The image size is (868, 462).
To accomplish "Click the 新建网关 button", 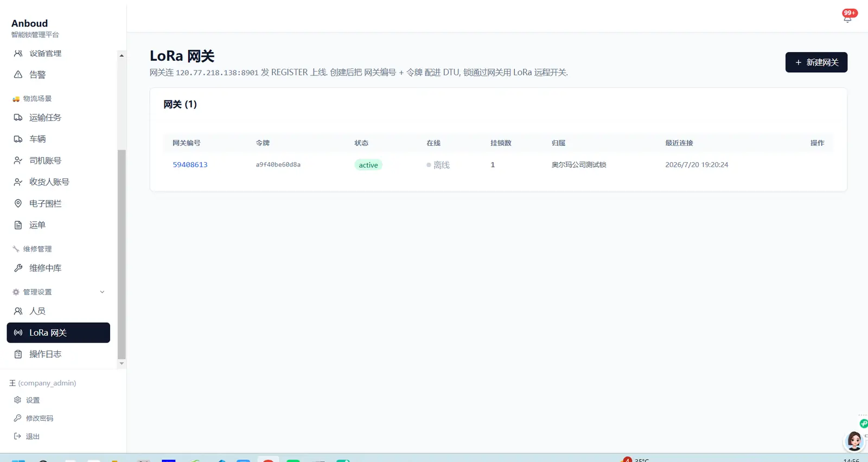I will (816, 62).
